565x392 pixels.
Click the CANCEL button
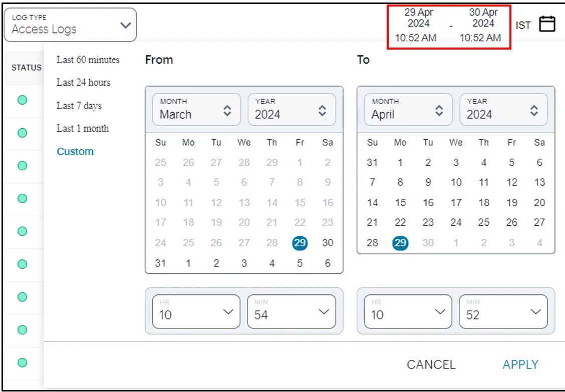pyautogui.click(x=431, y=364)
